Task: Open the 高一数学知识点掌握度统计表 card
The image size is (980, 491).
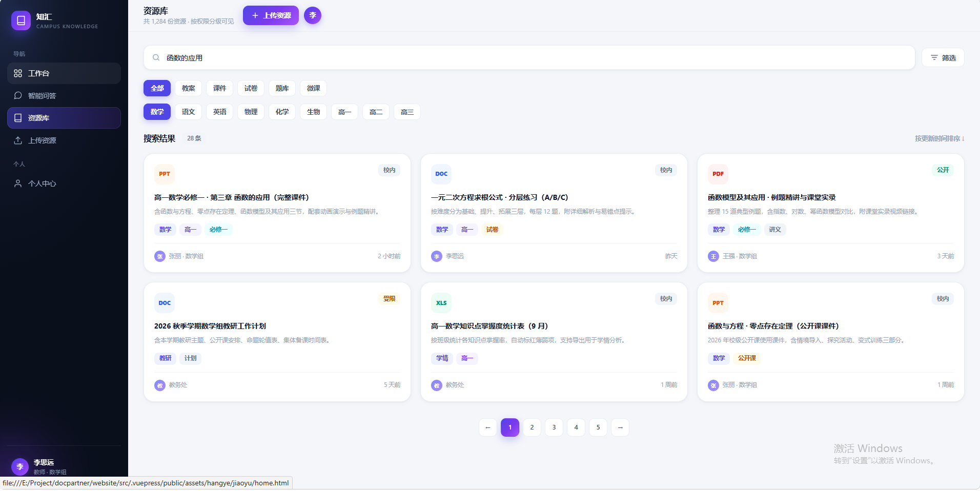Action: 554,342
